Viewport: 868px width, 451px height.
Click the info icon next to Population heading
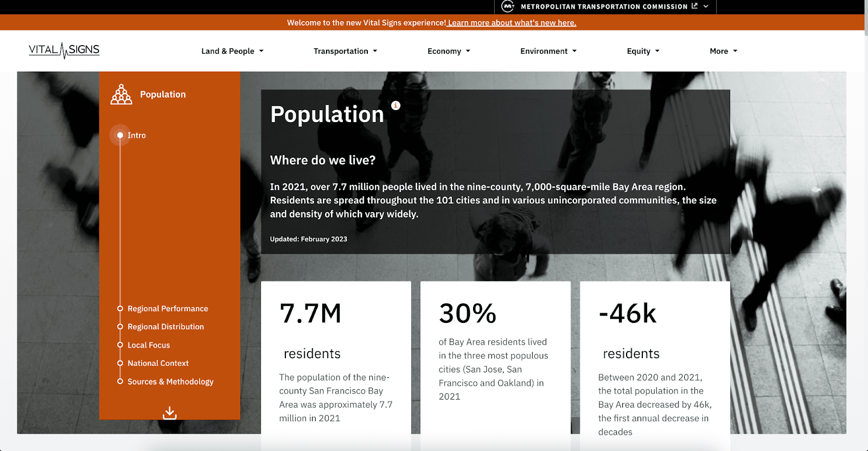click(x=396, y=105)
